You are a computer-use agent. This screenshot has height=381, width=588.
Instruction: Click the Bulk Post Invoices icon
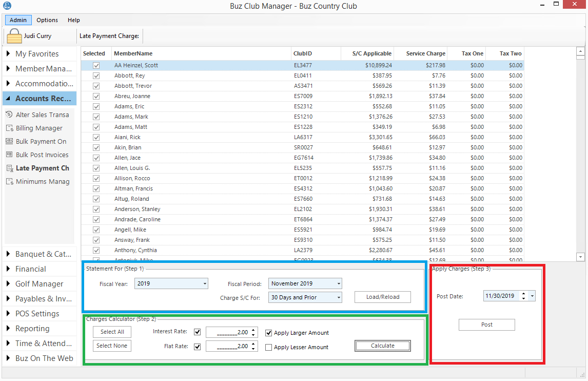pos(9,155)
